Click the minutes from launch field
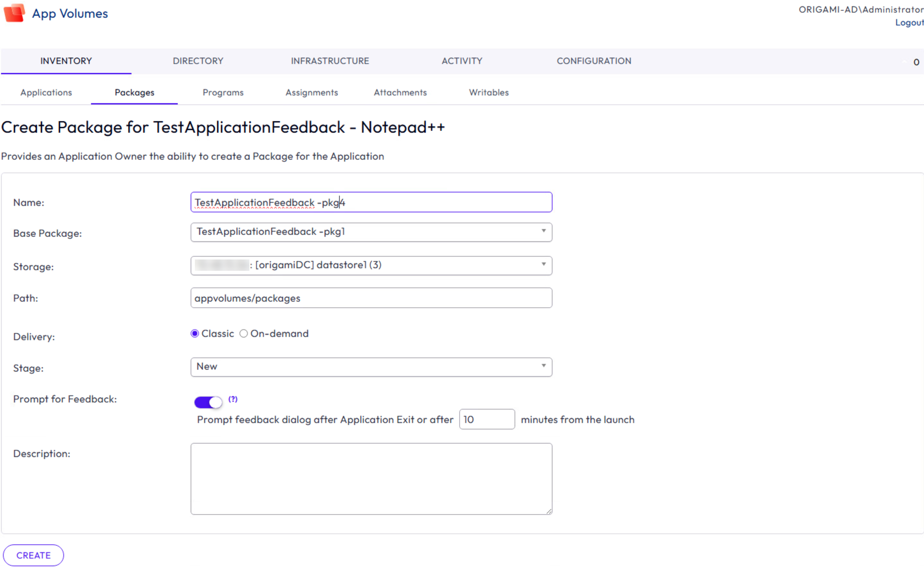The image size is (924, 576). (487, 419)
